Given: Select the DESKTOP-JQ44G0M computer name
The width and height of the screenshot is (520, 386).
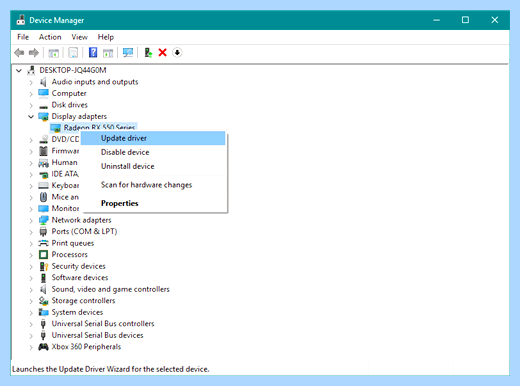Looking at the screenshot, I should 73,70.
